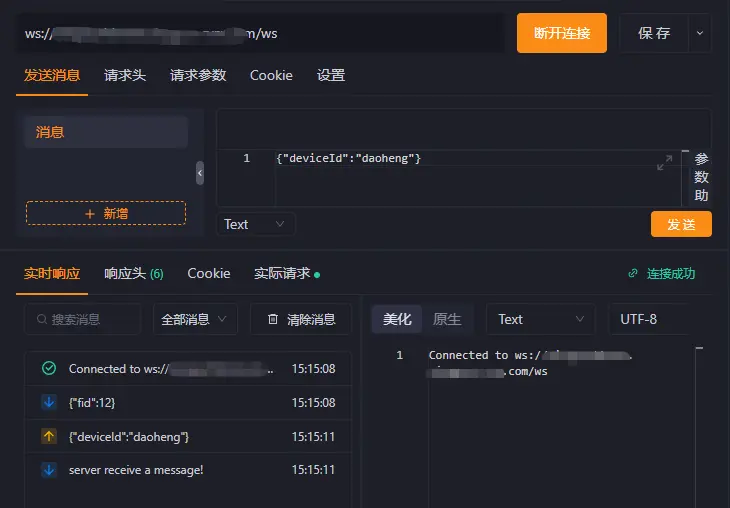Open the 设置 tab
Screen dimensions: 730x508
331,75
